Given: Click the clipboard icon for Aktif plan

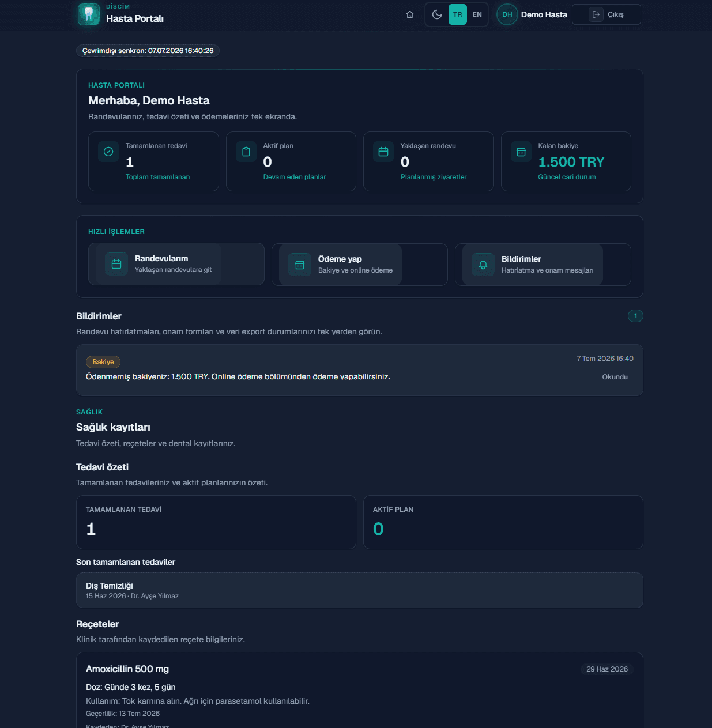Looking at the screenshot, I should click(x=246, y=152).
